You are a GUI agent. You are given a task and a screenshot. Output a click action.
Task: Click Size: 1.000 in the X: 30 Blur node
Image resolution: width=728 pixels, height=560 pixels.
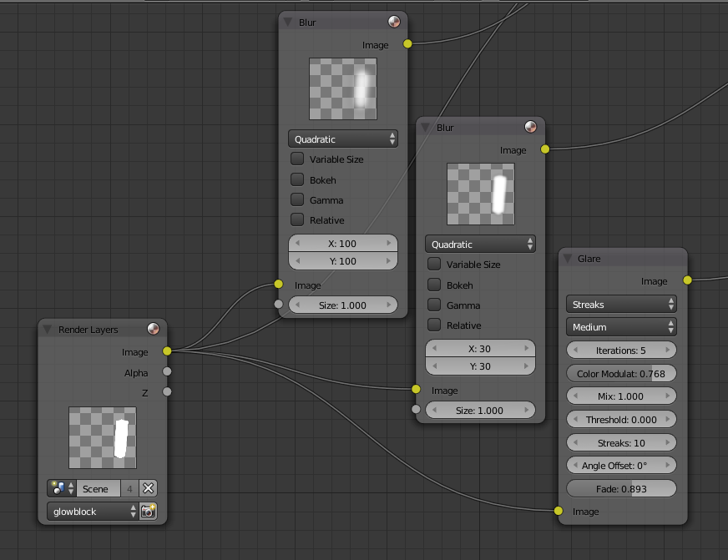480,410
